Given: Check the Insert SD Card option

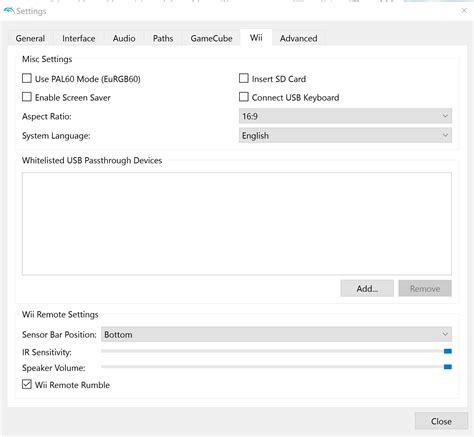Looking at the screenshot, I should click(244, 78).
